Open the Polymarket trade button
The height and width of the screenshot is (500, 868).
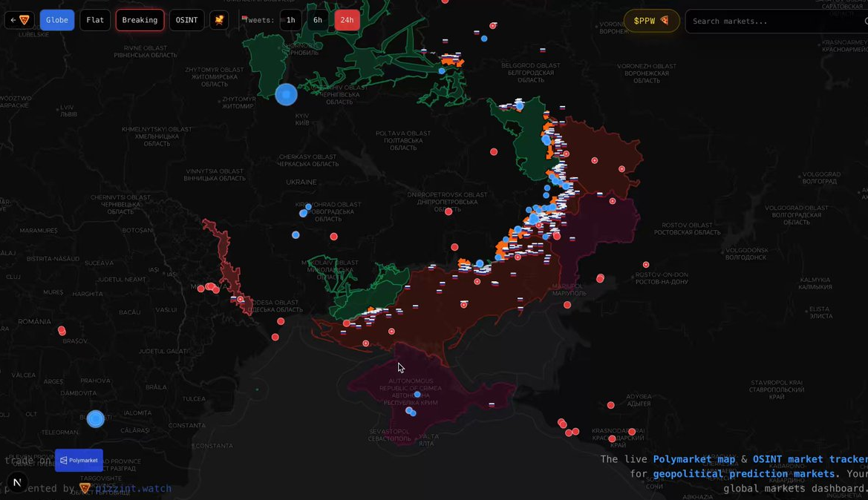(x=79, y=460)
